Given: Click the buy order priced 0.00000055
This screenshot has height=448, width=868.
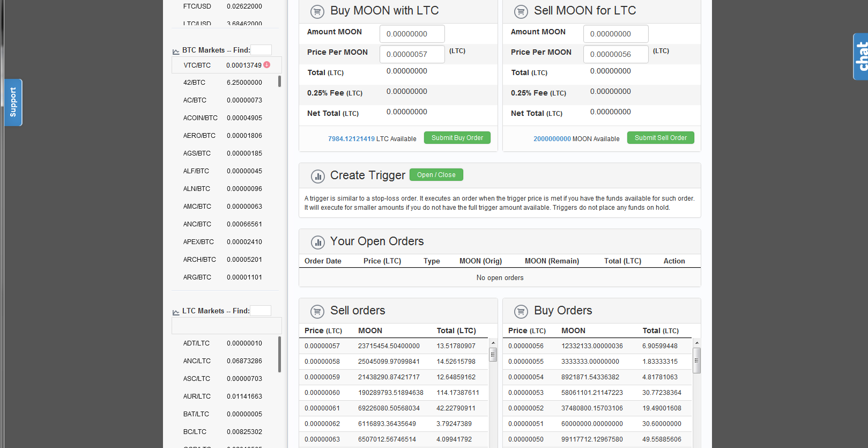Looking at the screenshot, I should pos(597,362).
